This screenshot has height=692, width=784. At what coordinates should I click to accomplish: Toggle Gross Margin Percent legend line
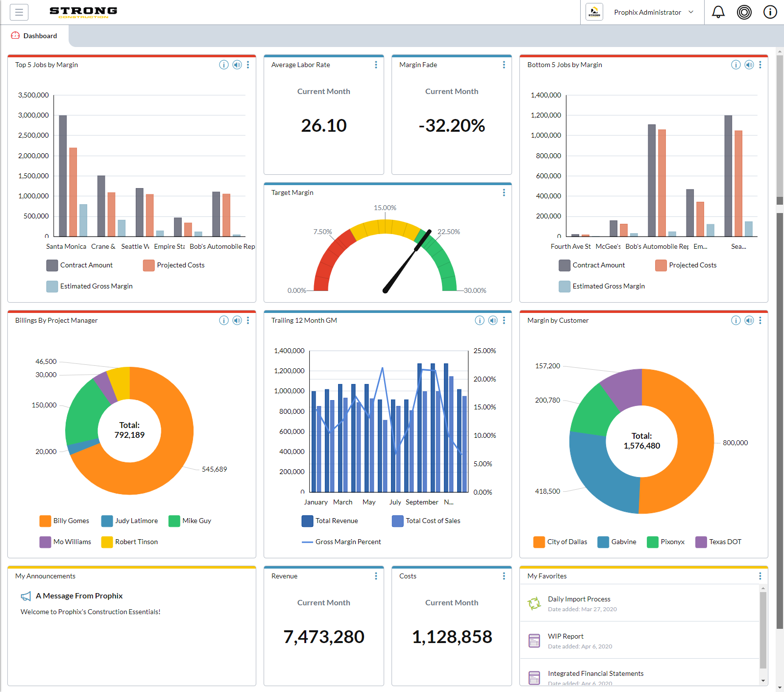(x=342, y=542)
